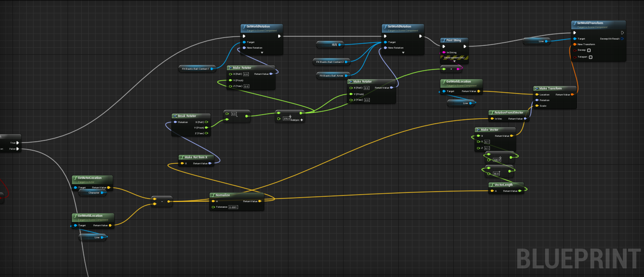Click New Rotation pin on first SetWorldRotation
This screenshot has height=277, width=644.
click(x=244, y=48)
